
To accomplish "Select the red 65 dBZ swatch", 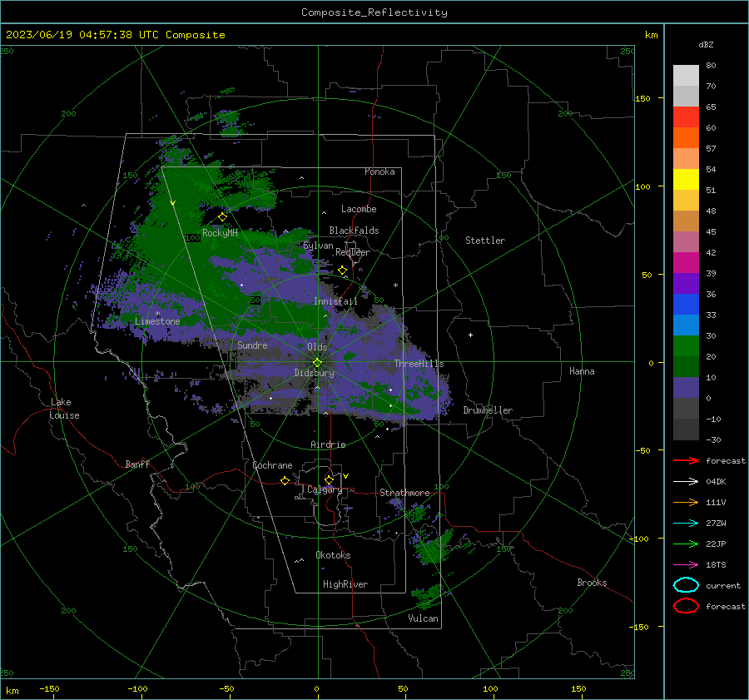I will pyautogui.click(x=686, y=117).
